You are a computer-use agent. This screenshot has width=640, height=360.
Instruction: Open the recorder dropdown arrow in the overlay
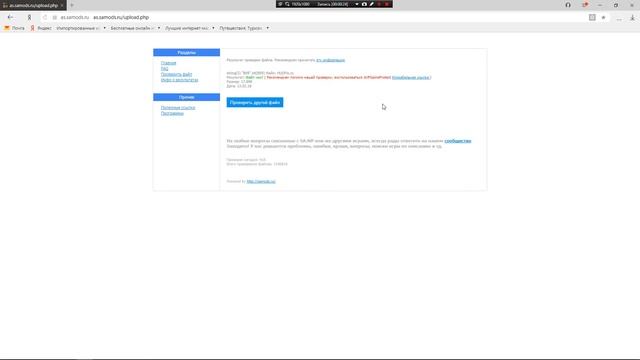click(357, 4)
